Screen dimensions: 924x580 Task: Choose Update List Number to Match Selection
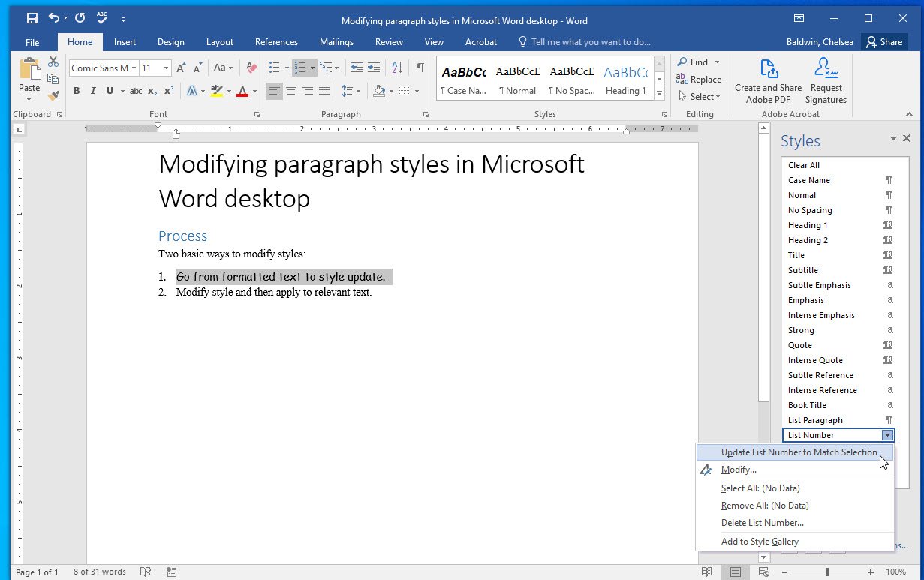[795, 452]
